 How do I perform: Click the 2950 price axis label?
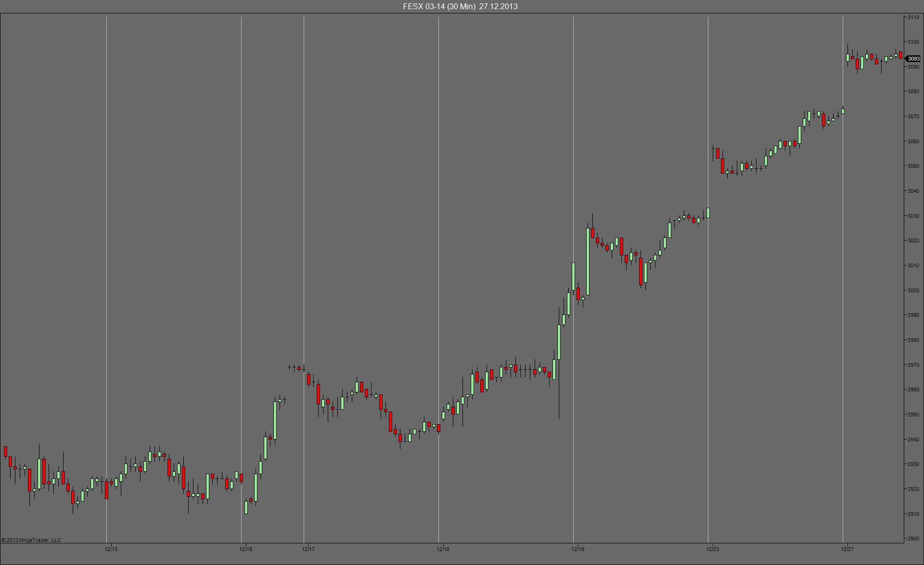(913, 414)
